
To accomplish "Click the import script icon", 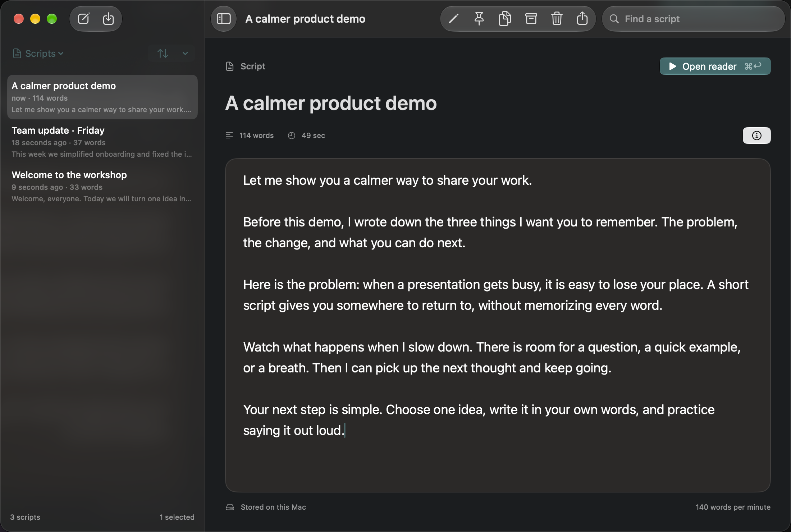I will [108, 19].
